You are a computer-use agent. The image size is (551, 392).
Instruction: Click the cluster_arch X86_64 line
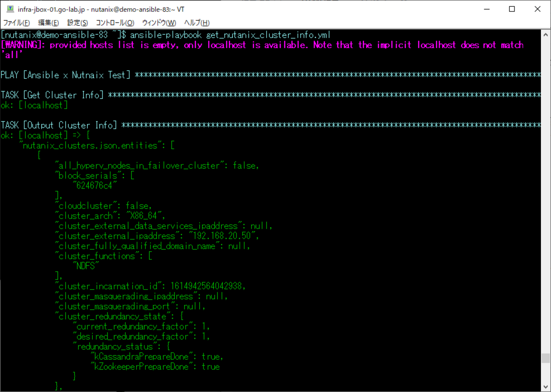click(x=110, y=216)
